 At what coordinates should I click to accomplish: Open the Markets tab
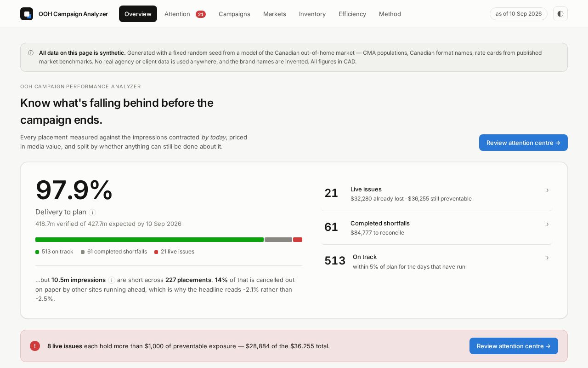(x=275, y=14)
